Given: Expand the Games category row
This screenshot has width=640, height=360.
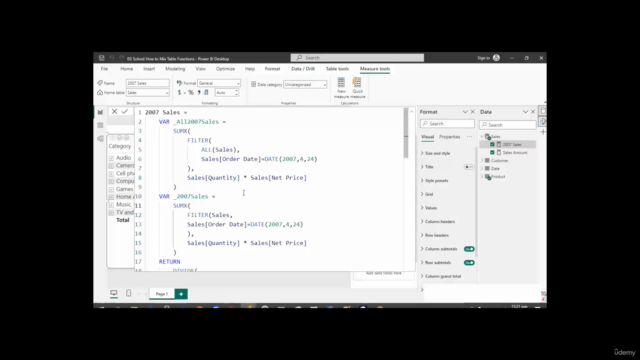Looking at the screenshot, I should click(x=111, y=189).
